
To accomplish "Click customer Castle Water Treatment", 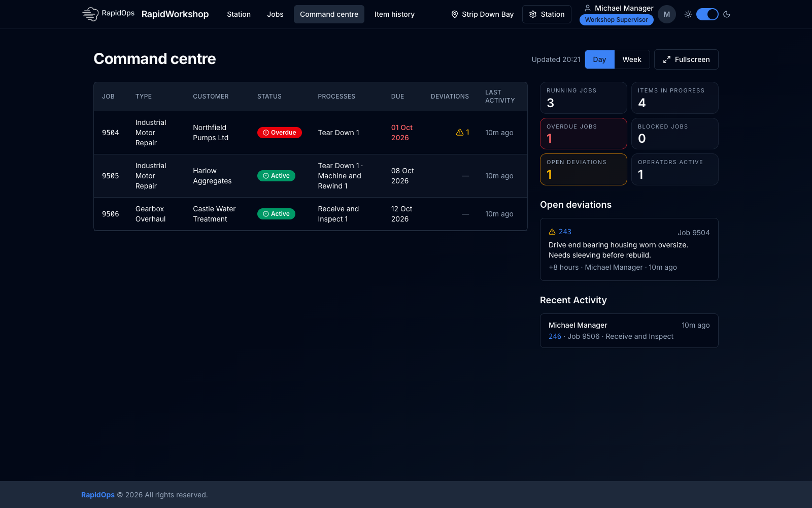I will point(214,214).
